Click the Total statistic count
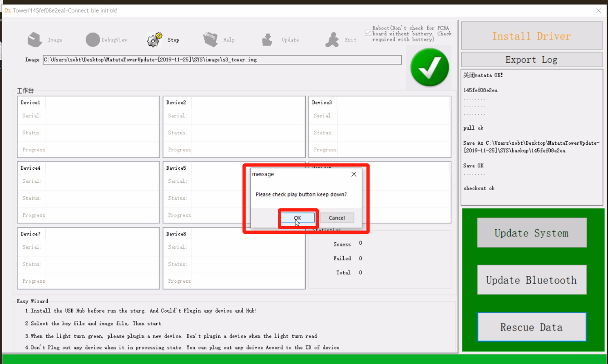This screenshot has width=608, height=364. (361, 272)
